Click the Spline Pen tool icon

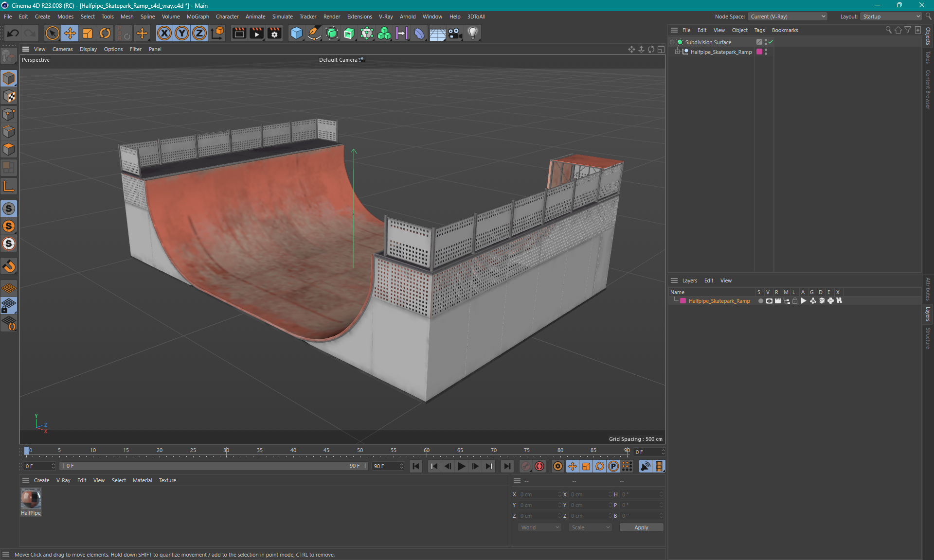click(314, 33)
